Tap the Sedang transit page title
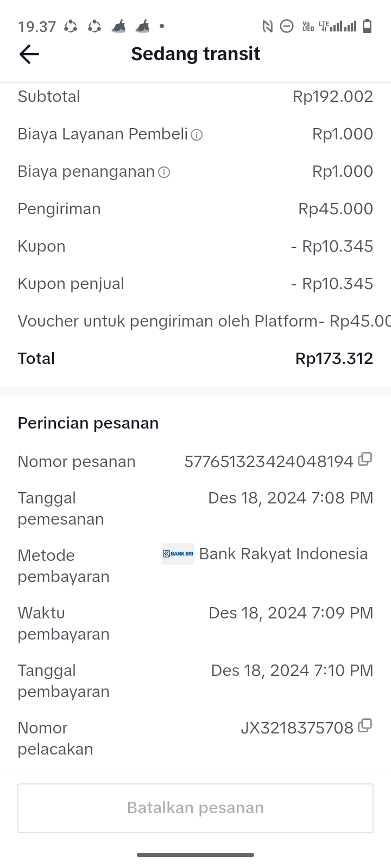The image size is (391, 868). 195,54
